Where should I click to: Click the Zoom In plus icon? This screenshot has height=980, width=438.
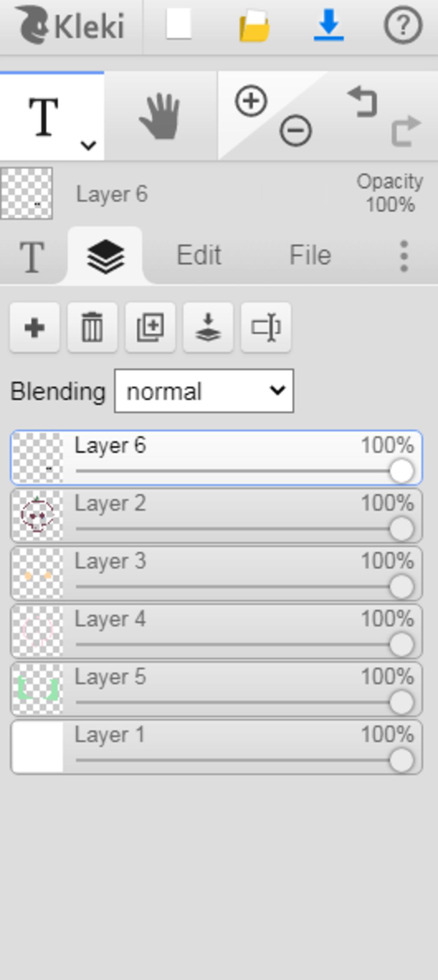251,101
